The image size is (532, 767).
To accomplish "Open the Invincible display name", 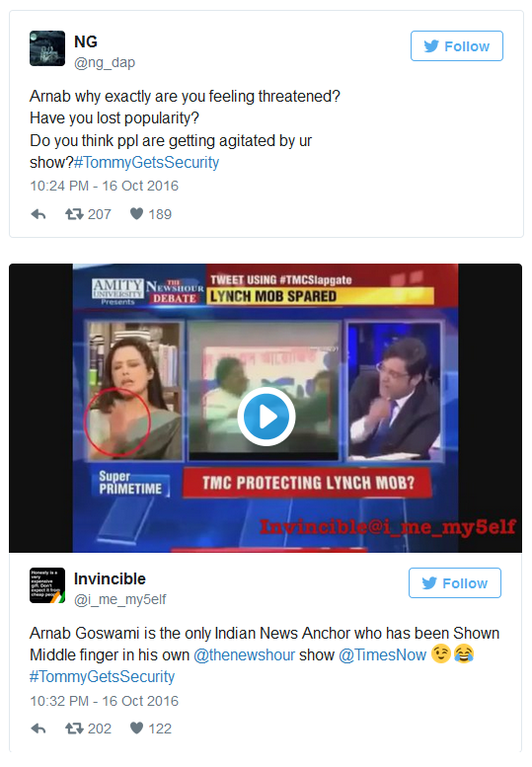I will [110, 578].
